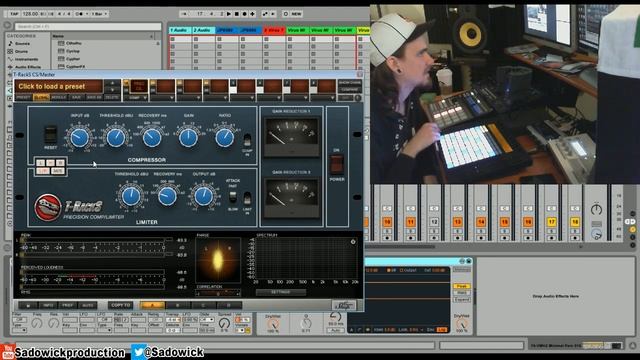Click limiter OUTPUT dB knob
The width and height of the screenshot is (640, 360).
(x=203, y=196)
